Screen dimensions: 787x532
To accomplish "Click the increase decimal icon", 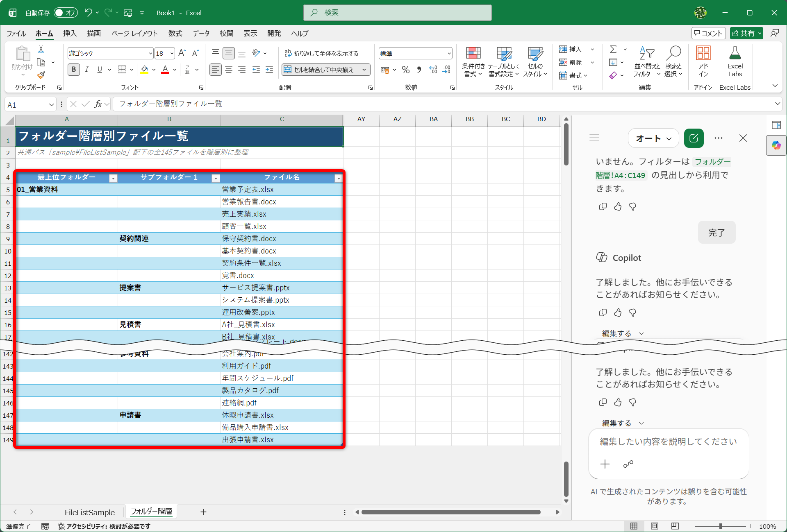I will (433, 70).
